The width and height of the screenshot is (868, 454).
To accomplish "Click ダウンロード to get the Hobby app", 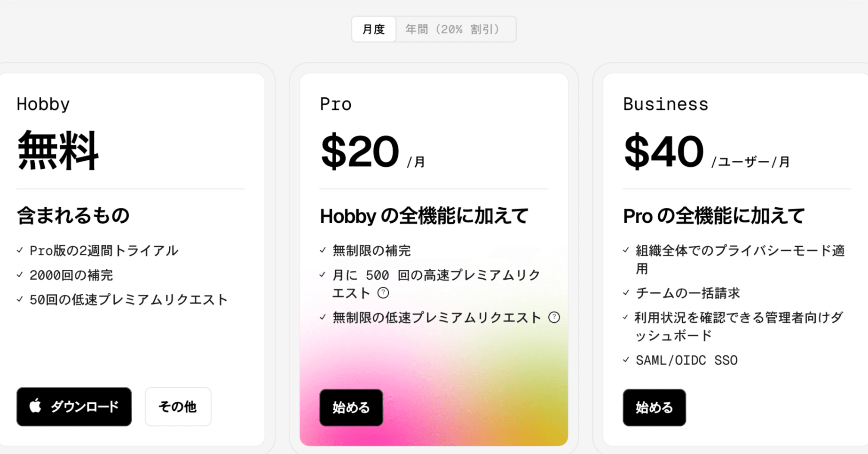I will (x=74, y=407).
